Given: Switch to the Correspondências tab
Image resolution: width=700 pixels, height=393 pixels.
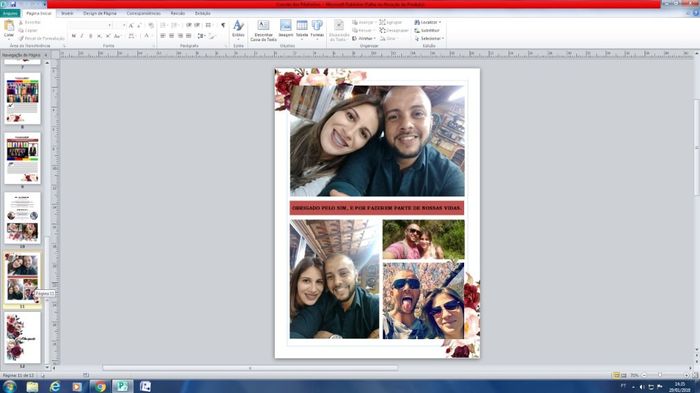Looking at the screenshot, I should [x=143, y=13].
